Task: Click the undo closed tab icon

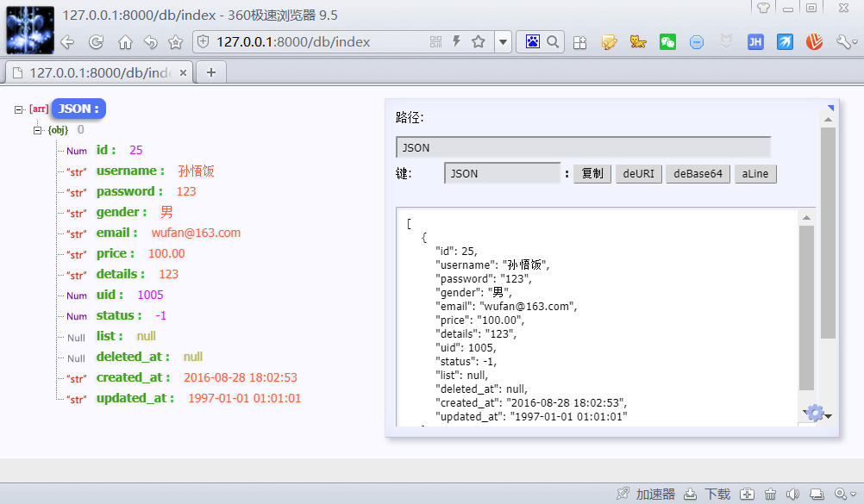Action: [x=150, y=42]
